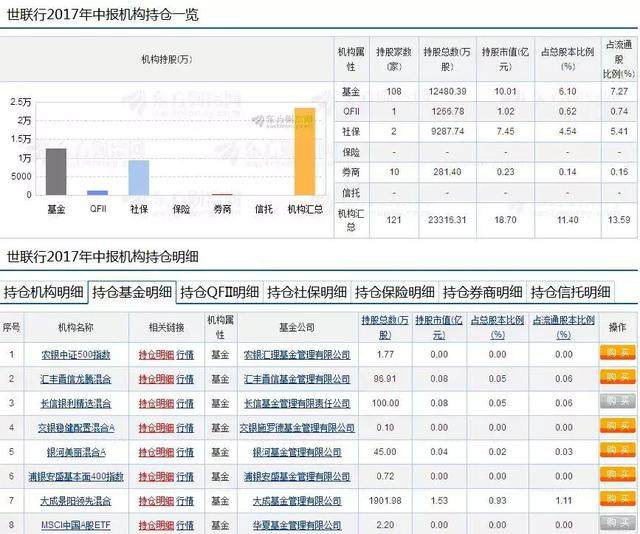Switch to the 持仓保险明细 tab
640x534 pixels.
[x=394, y=293]
